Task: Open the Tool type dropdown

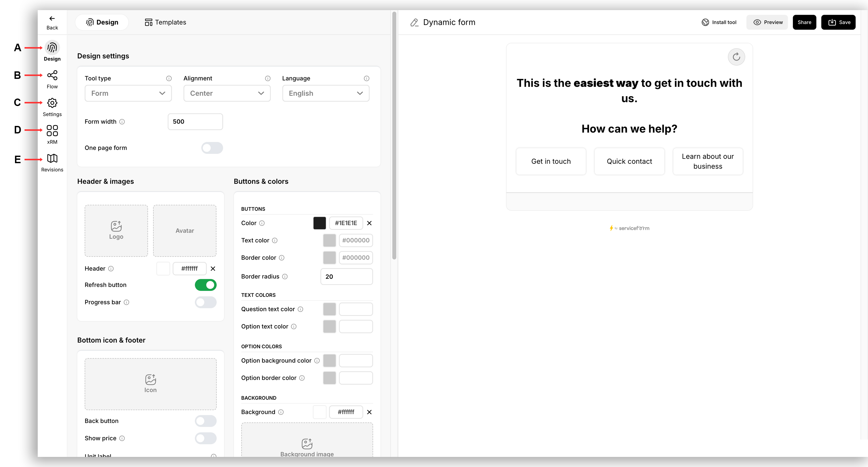Action: [x=128, y=93]
